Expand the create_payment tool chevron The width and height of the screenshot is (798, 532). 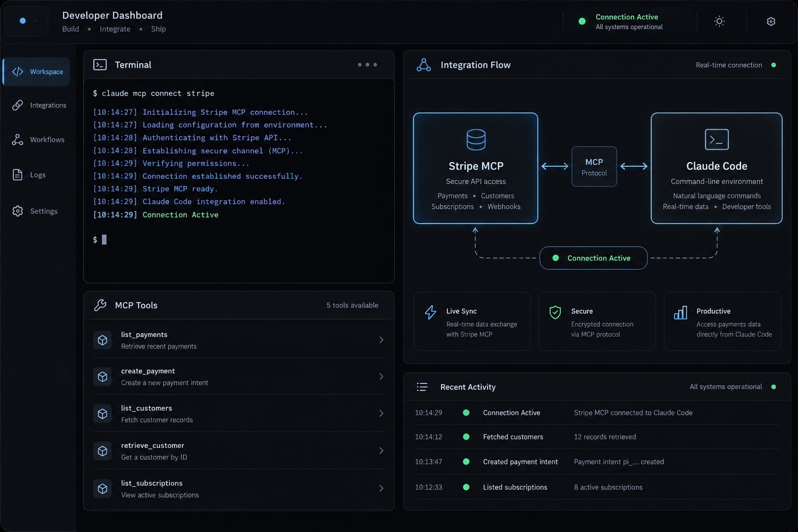(381, 377)
